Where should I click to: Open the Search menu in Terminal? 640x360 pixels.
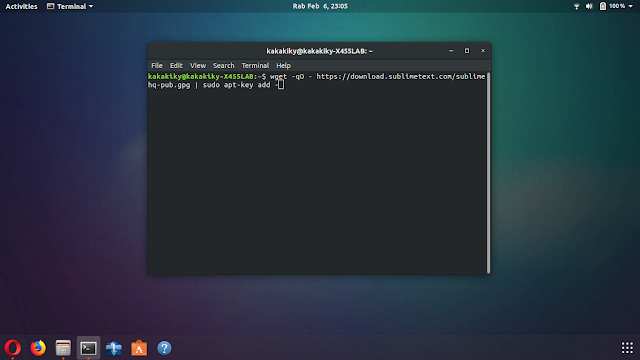point(223,65)
